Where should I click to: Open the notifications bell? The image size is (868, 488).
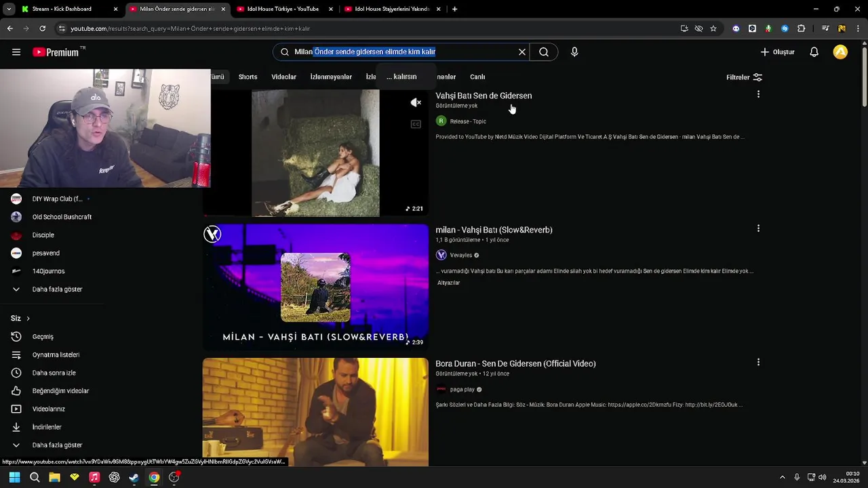coord(814,52)
